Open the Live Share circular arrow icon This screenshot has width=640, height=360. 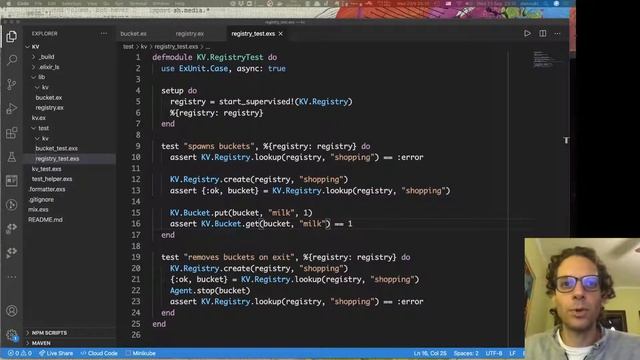tap(12, 204)
